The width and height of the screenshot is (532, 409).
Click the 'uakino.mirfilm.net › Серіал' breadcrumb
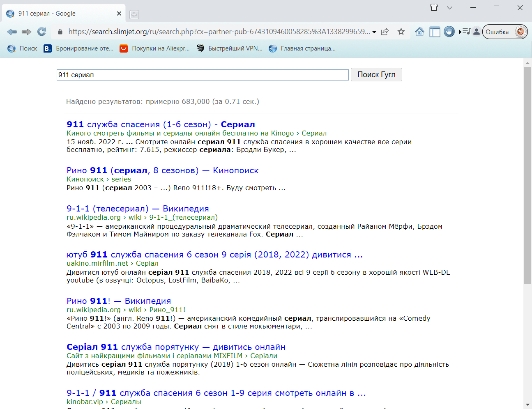point(112,263)
